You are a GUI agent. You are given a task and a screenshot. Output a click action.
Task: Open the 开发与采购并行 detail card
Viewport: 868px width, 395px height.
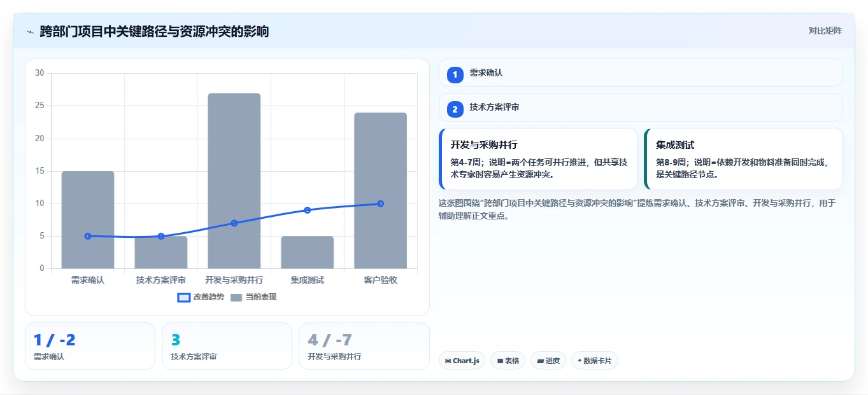(x=538, y=159)
